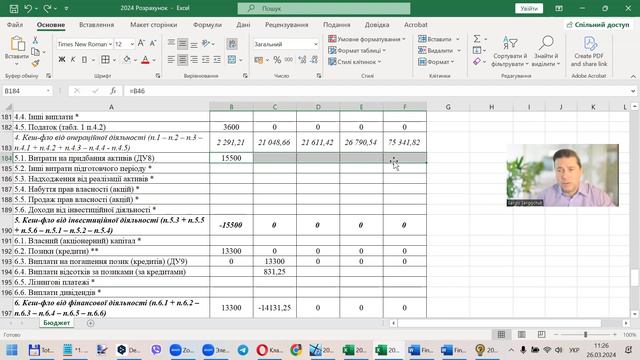Open Стилі клітинок menu
This screenshot has width=640, height=360.
[355, 62]
